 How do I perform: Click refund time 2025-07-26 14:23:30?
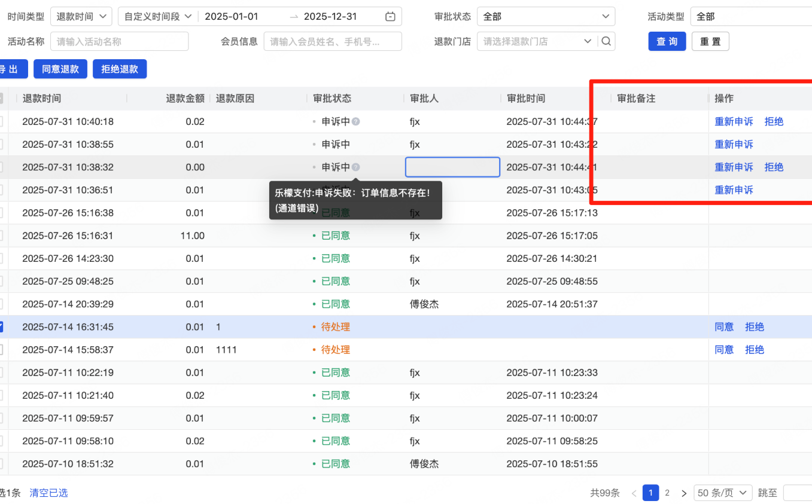coord(68,258)
